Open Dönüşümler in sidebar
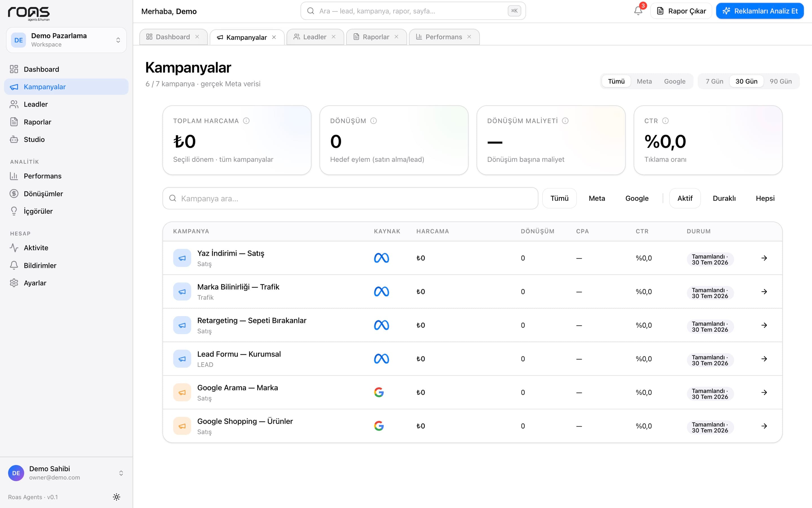The height and width of the screenshot is (508, 812). (x=66, y=194)
